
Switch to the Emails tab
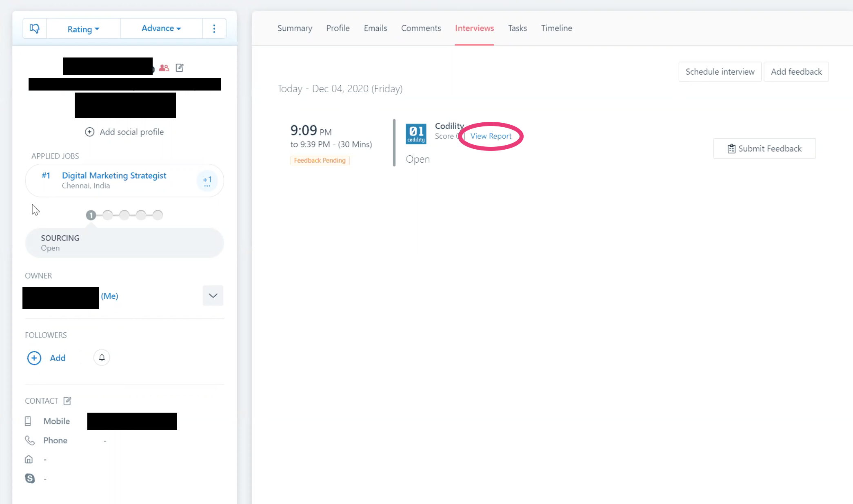(375, 28)
